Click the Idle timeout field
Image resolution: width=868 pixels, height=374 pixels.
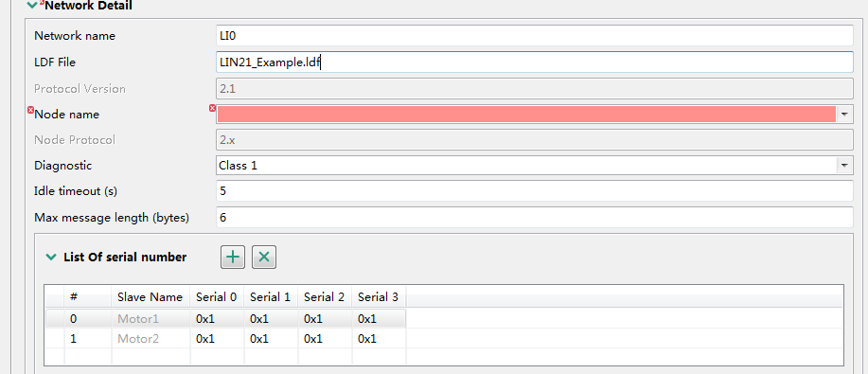[534, 191]
